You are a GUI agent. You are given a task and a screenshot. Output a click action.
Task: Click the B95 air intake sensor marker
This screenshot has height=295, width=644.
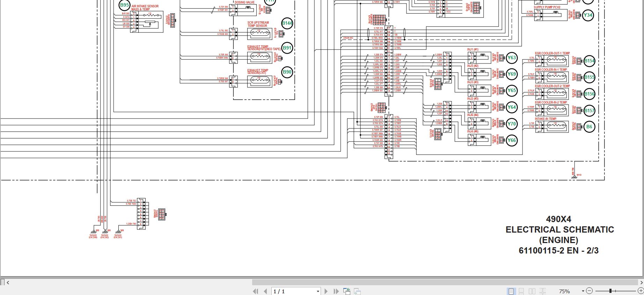point(125,5)
